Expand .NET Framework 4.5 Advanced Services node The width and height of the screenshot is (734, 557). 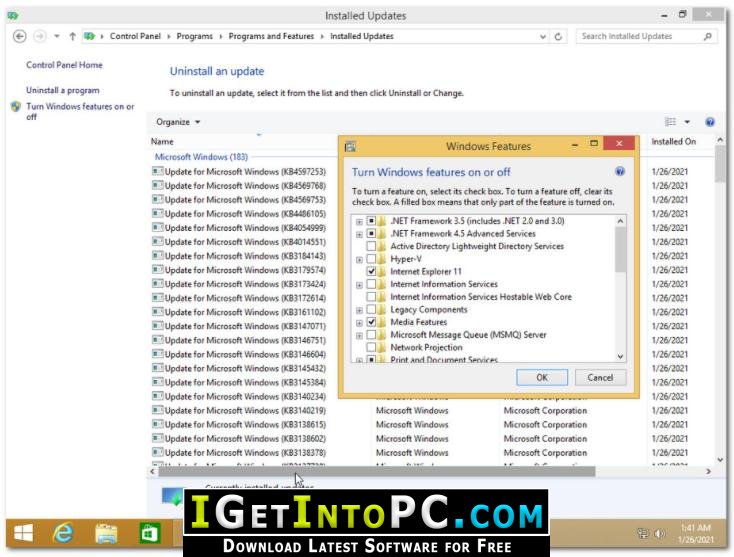click(x=359, y=234)
